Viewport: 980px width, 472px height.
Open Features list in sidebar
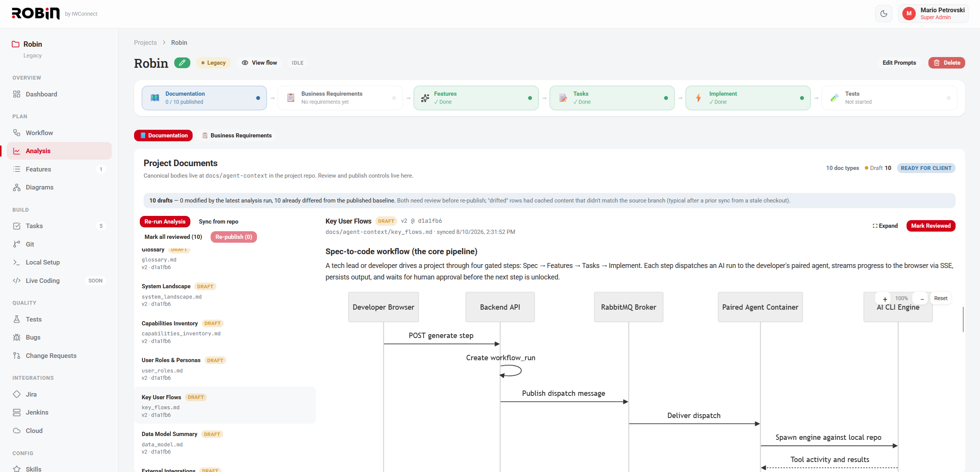(x=59, y=169)
